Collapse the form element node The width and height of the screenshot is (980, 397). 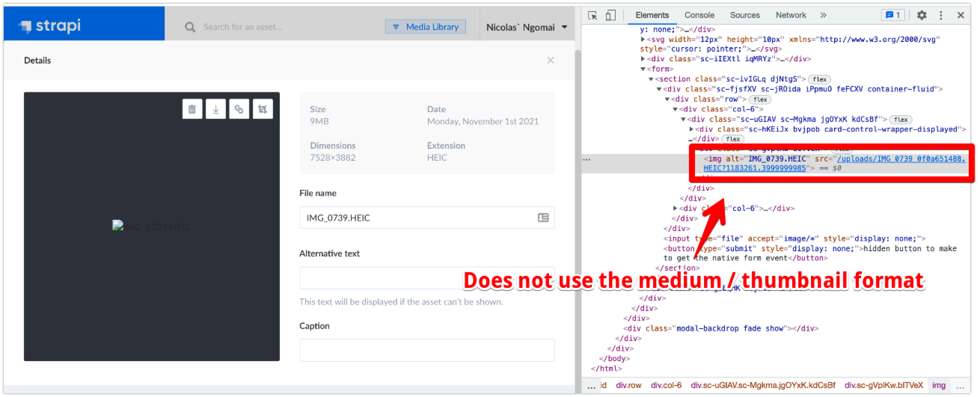[x=643, y=69]
